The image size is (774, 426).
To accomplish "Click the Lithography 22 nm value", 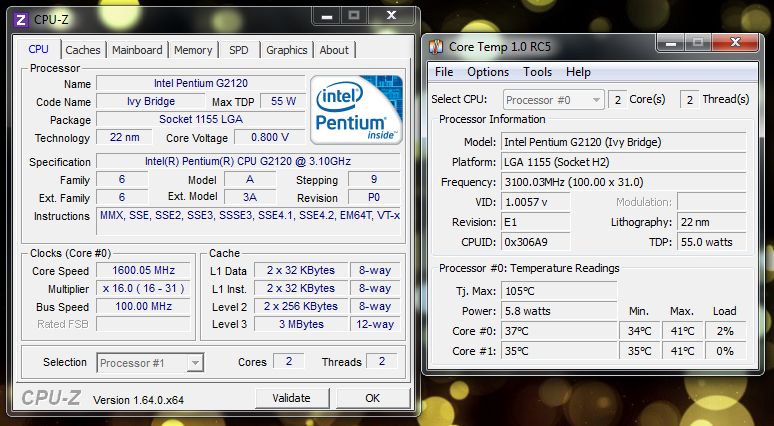I will pyautogui.click(x=712, y=222).
